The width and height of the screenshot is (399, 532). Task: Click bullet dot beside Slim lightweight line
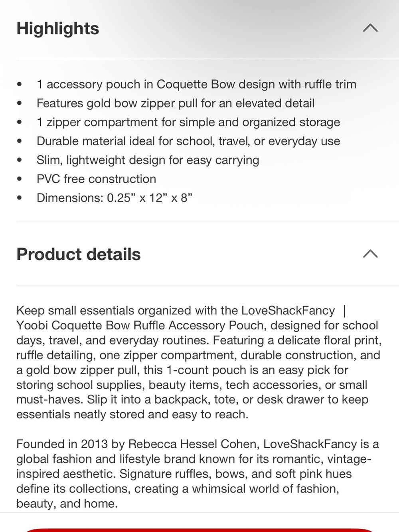click(20, 160)
